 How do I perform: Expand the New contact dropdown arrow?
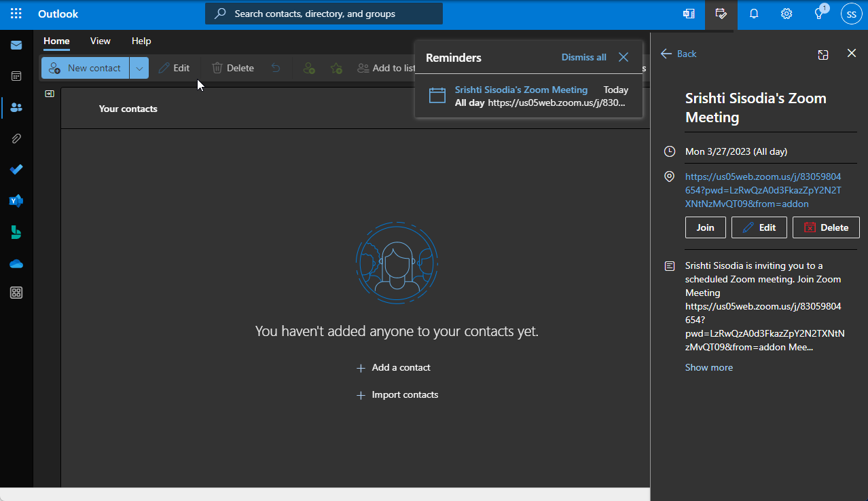pos(139,68)
